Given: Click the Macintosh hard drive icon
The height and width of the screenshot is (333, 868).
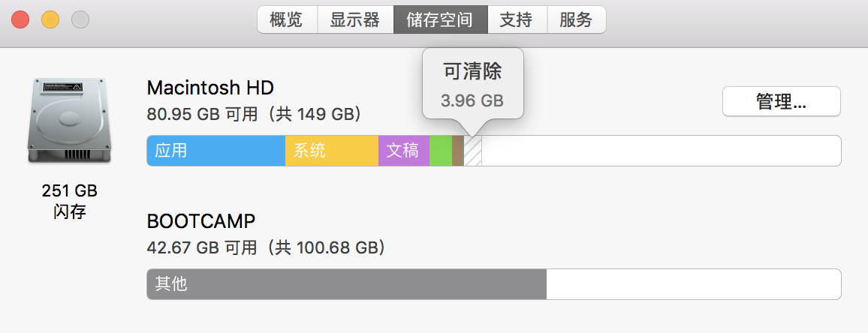Looking at the screenshot, I should [x=69, y=120].
